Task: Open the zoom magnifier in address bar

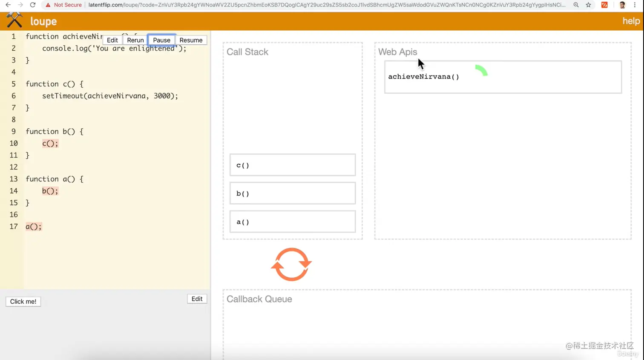Action: (x=576, y=5)
